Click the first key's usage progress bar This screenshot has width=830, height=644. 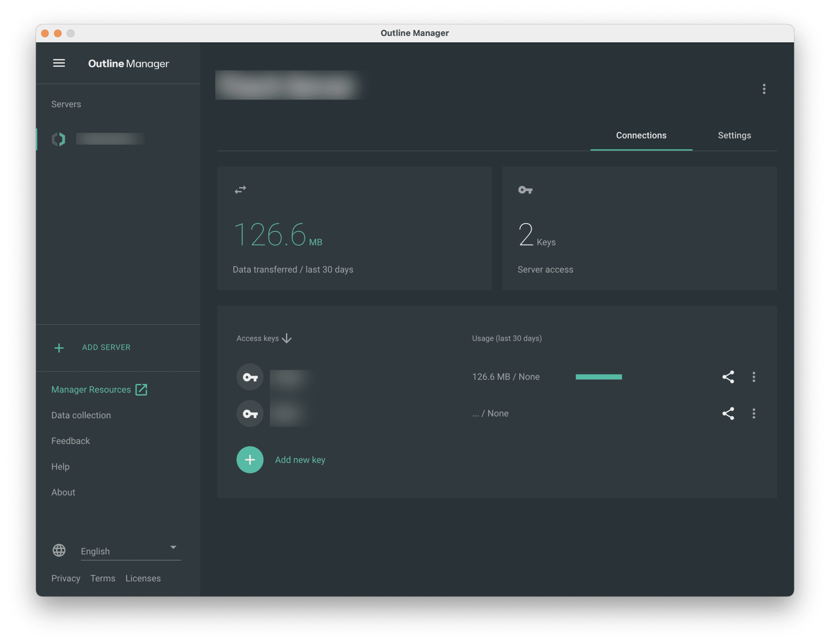pos(599,377)
